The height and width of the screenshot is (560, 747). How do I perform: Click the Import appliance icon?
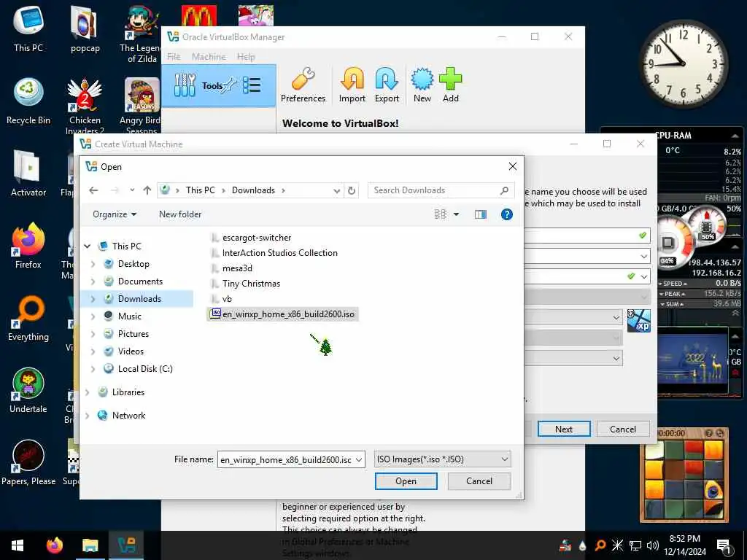(x=352, y=85)
